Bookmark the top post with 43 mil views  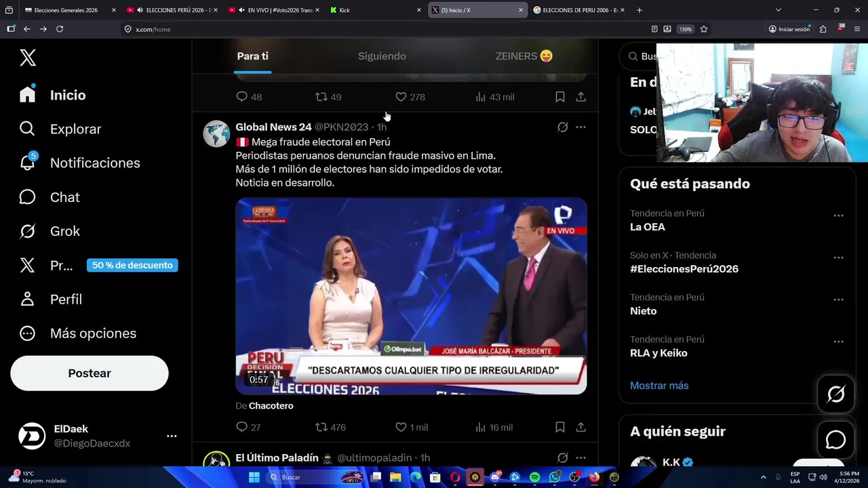coord(560,97)
